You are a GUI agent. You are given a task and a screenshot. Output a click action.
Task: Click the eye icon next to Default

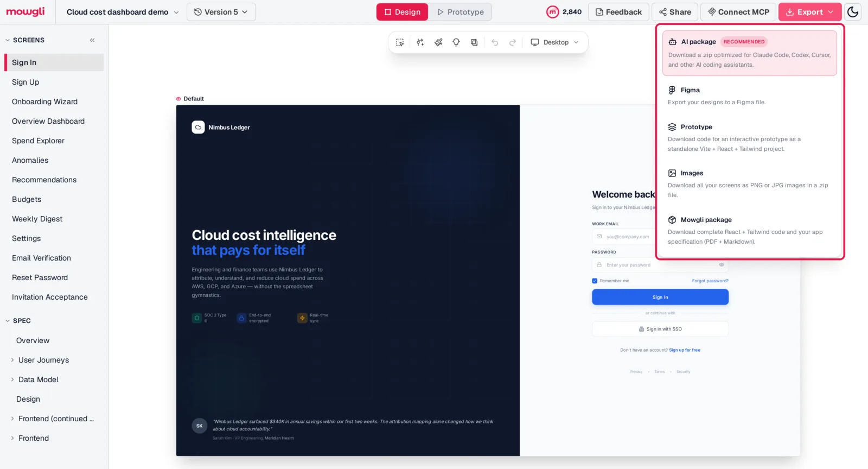[x=178, y=99]
